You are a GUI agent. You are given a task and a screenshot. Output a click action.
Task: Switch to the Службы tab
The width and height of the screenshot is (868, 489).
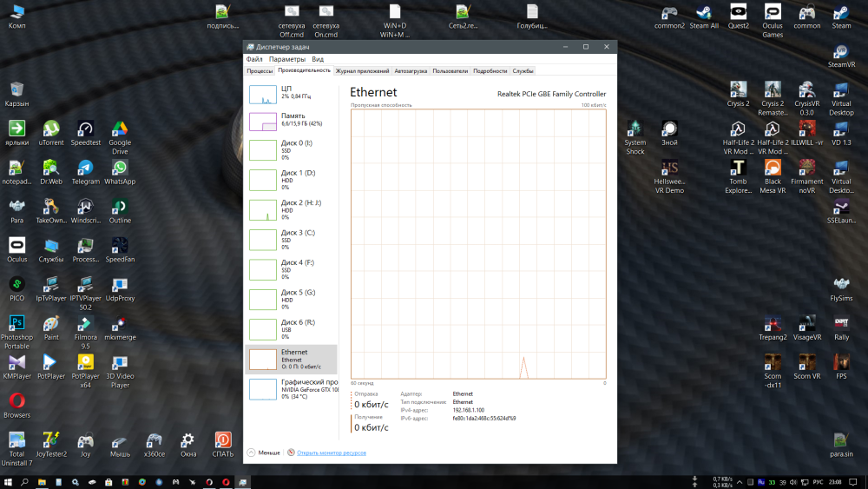click(523, 71)
